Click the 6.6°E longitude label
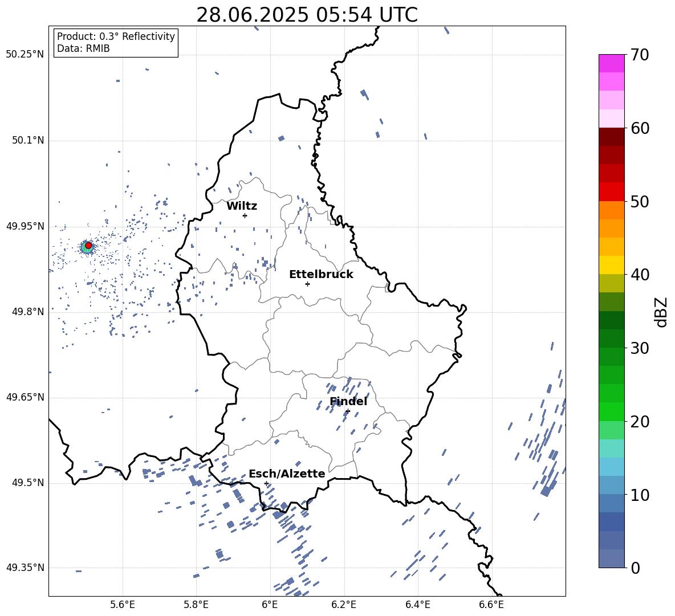The width and height of the screenshot is (675, 616). (491, 605)
